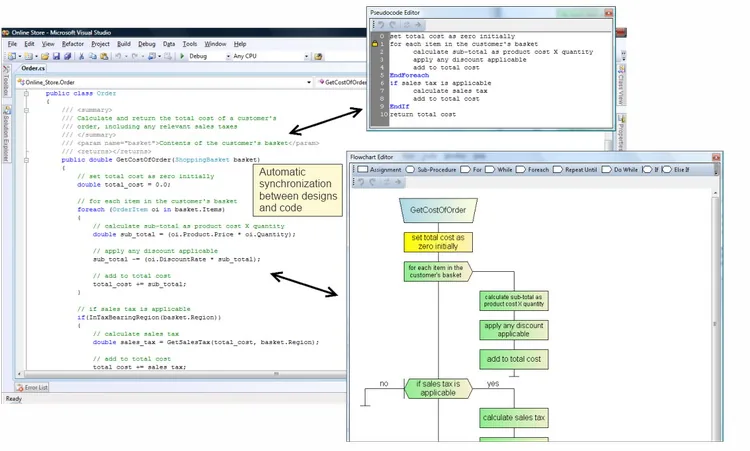Click Undo in Pseudocode Editor toolbar
Screen dimensions: 750x451
coord(381,25)
